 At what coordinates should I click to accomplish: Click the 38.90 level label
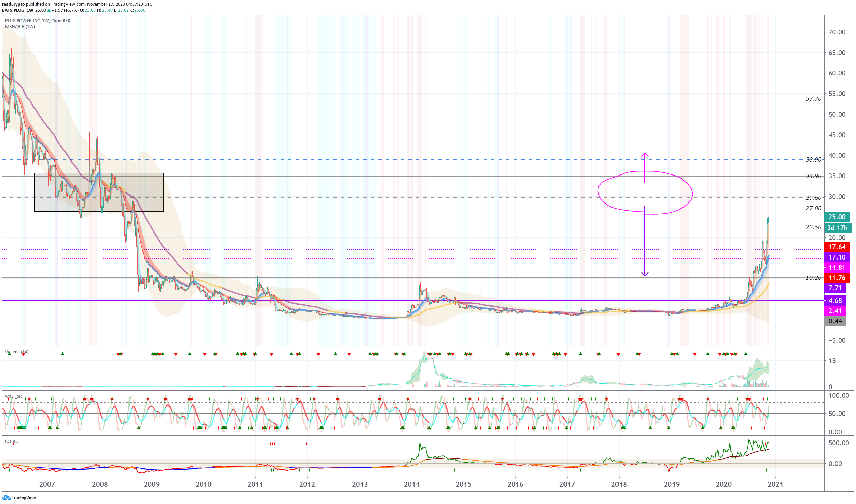coord(813,160)
